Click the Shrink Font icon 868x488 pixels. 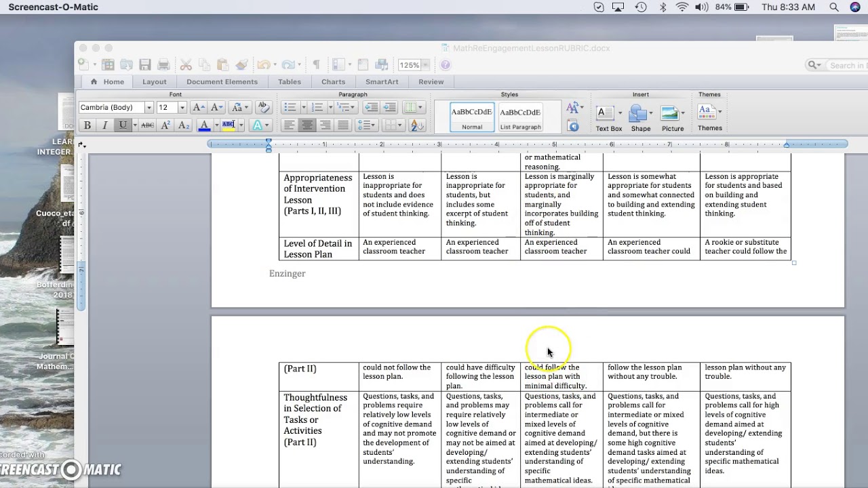(216, 107)
